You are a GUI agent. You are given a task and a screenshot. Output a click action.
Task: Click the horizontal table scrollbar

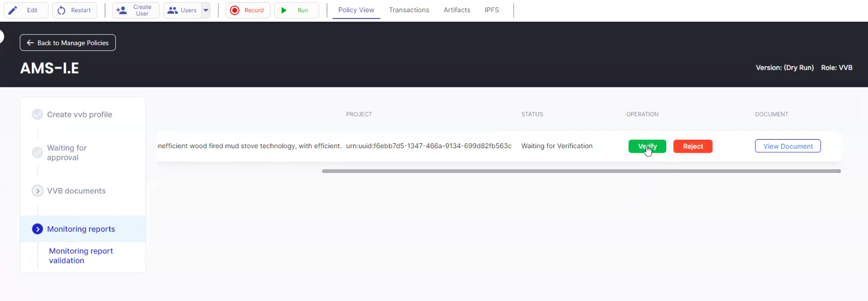click(x=581, y=171)
